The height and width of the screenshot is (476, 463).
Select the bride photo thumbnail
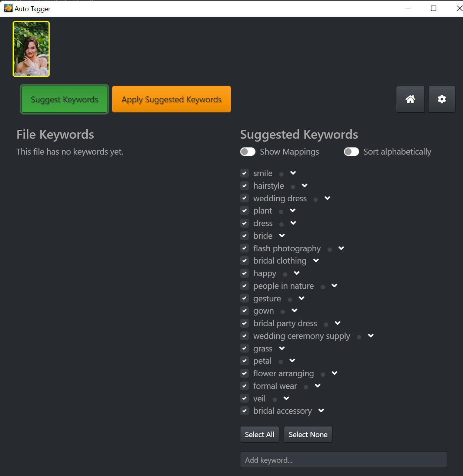tap(31, 49)
